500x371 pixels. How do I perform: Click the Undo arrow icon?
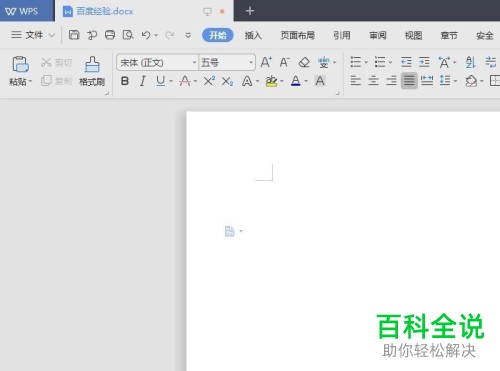pos(146,35)
